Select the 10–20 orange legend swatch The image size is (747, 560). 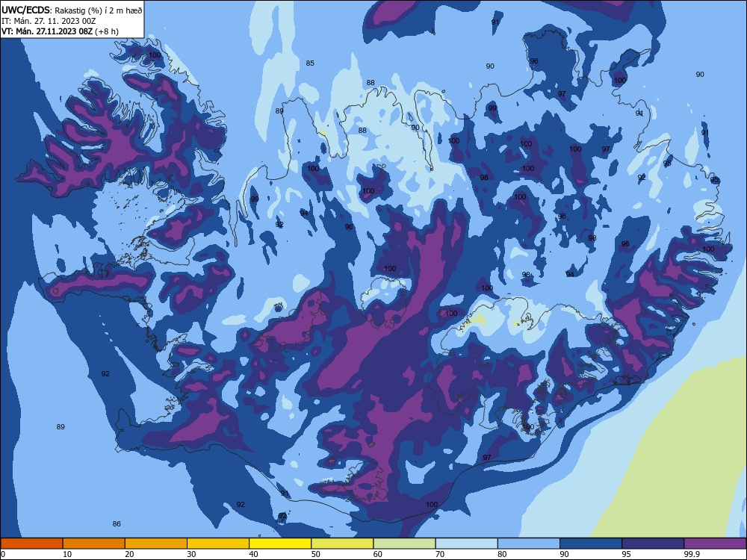94,544
